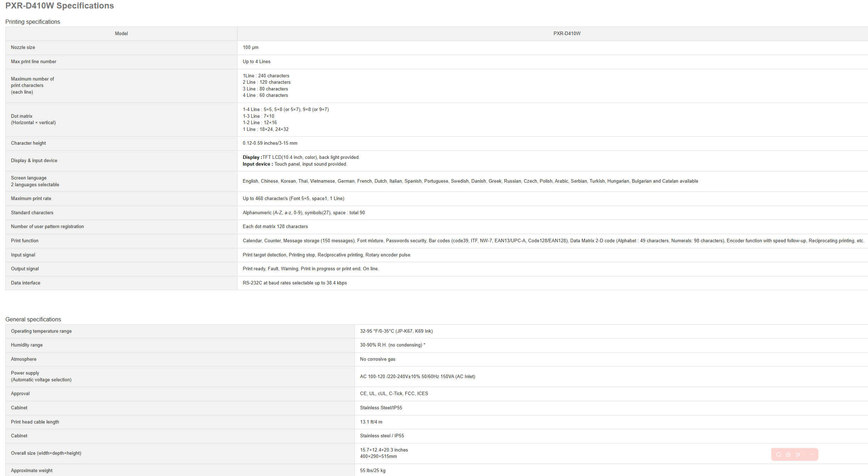Click the 'Up to 4 Lines' value

pos(256,61)
